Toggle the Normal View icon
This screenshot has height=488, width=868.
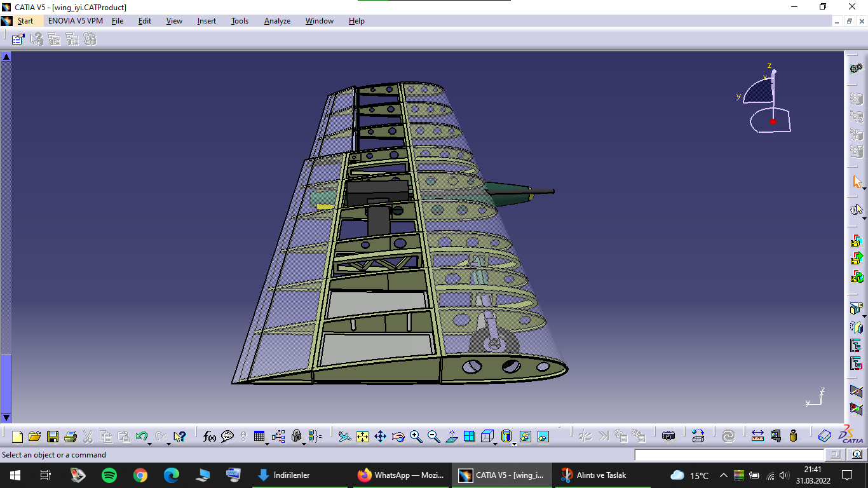click(452, 437)
